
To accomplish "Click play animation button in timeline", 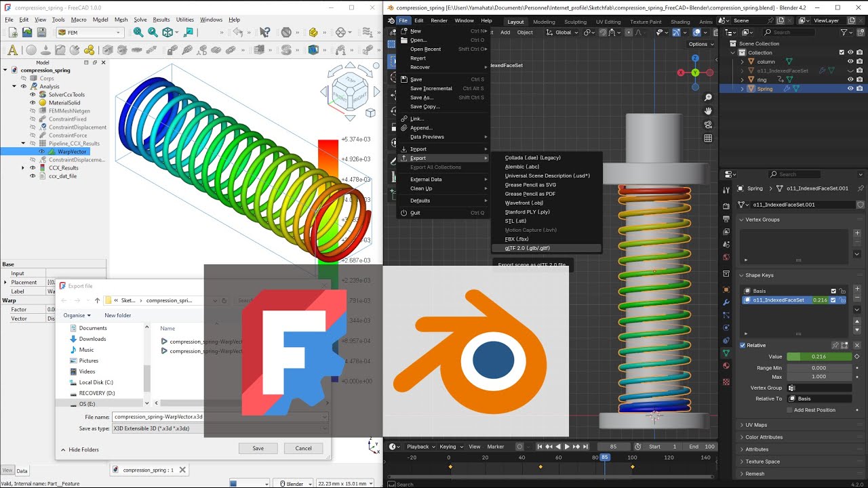I will click(x=568, y=447).
